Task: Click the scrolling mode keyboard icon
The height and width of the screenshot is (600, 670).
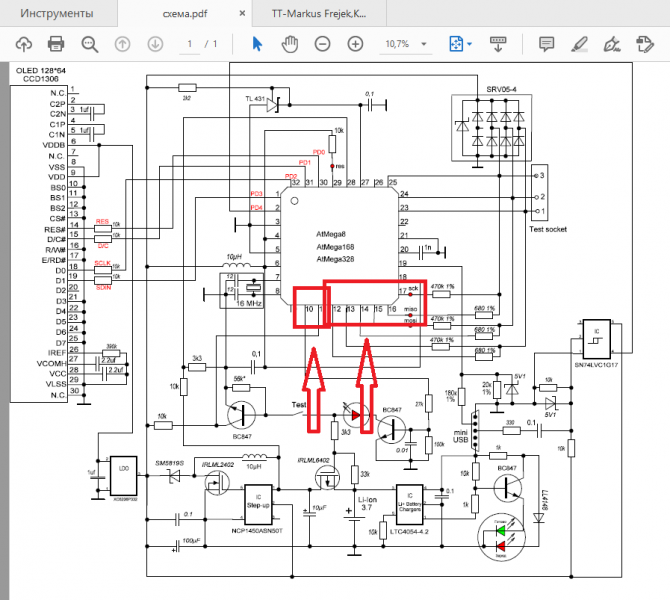Action: (x=498, y=44)
